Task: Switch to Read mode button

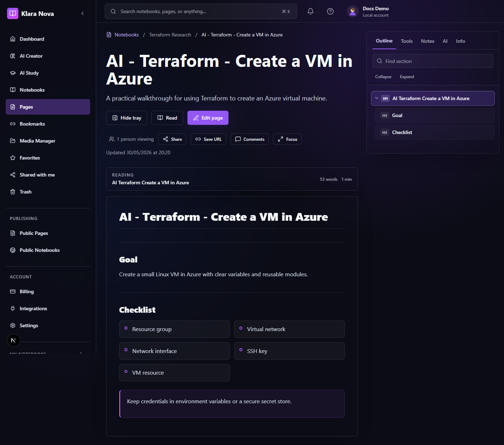Action: tap(167, 118)
